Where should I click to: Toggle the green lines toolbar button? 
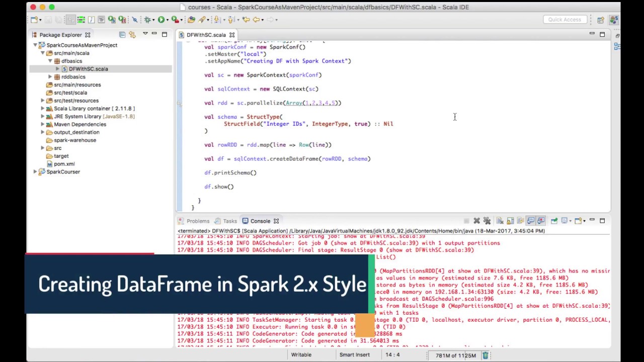click(81, 20)
